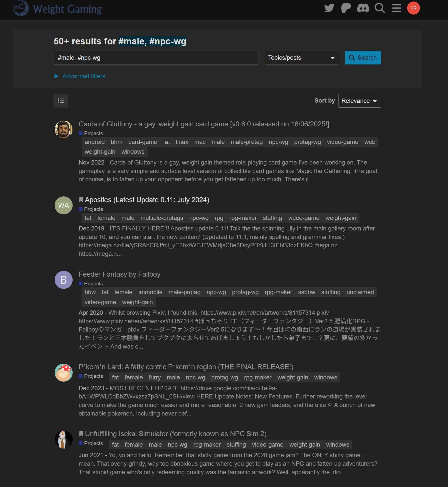Select the card-game tag

coord(143,142)
